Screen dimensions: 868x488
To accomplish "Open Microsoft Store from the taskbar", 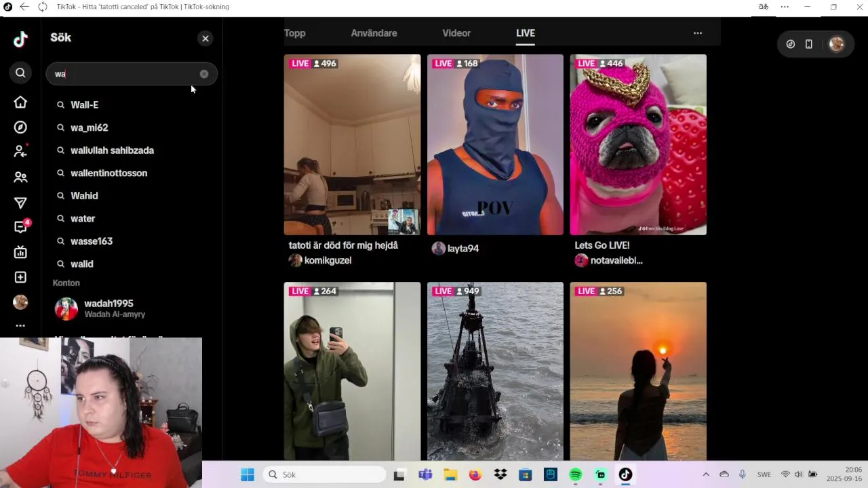I will 526,474.
